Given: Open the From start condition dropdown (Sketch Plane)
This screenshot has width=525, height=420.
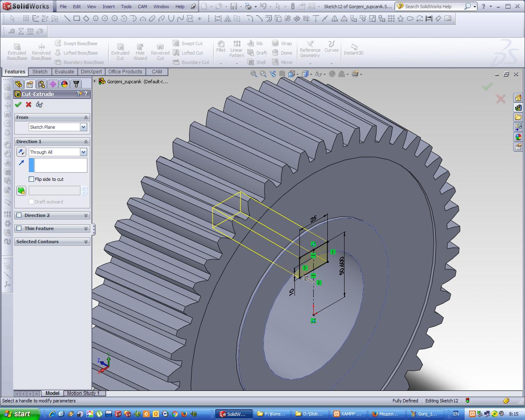Looking at the screenshot, I should [x=83, y=127].
